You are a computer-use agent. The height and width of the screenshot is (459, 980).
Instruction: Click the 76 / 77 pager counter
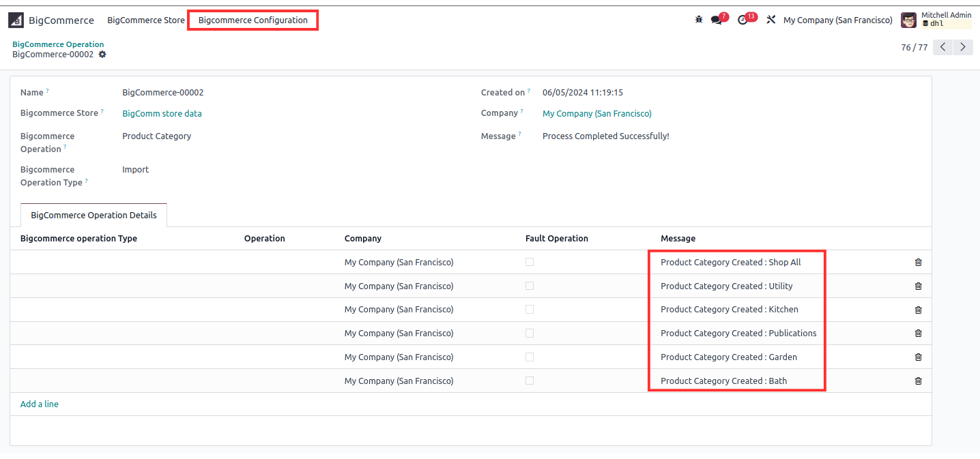pos(914,48)
